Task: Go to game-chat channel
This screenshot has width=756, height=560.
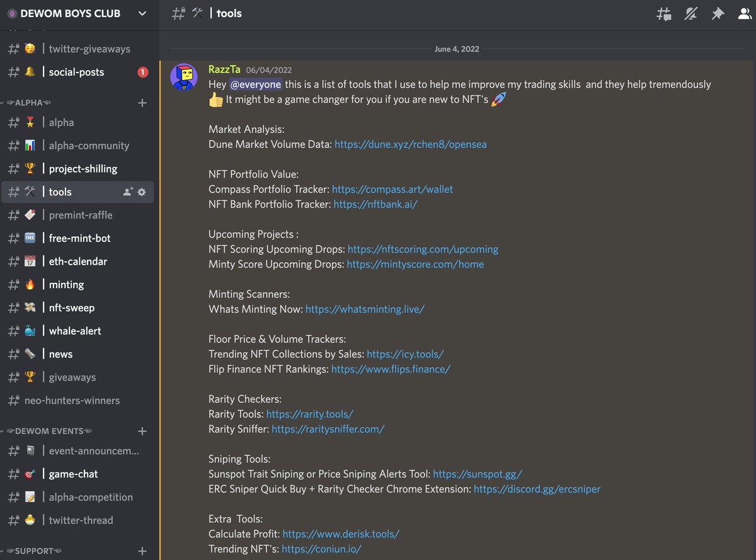Action: click(77, 474)
